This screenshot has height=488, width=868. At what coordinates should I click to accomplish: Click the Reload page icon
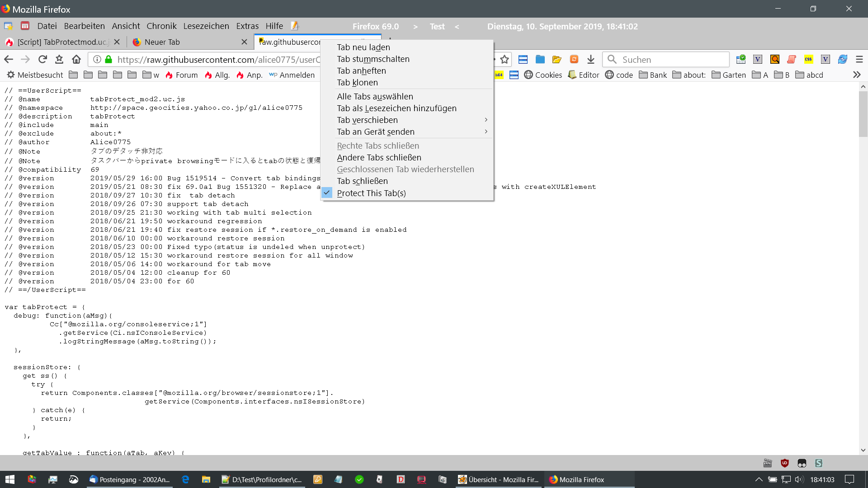point(42,59)
